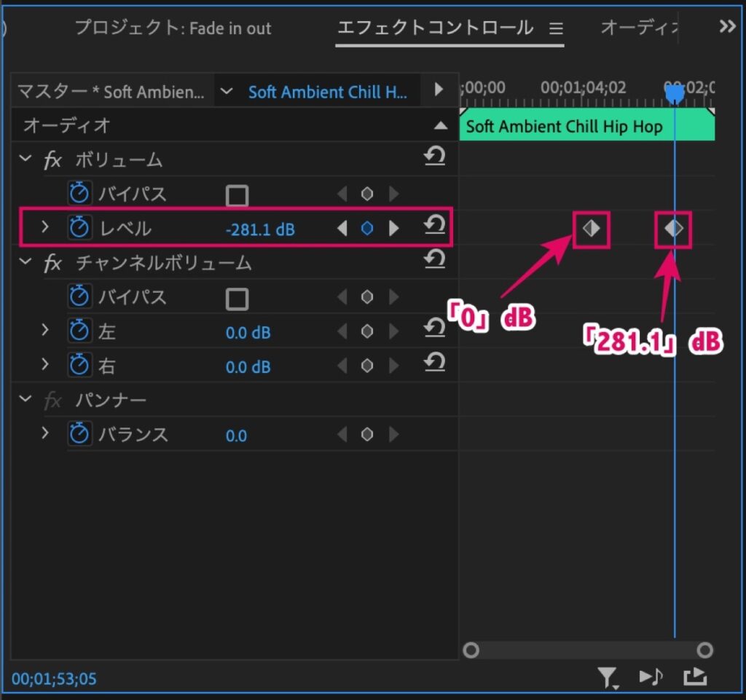Viewport: 746px width, 700px height.
Task: Add keyframe for Volume バイパス
Action: click(x=367, y=194)
